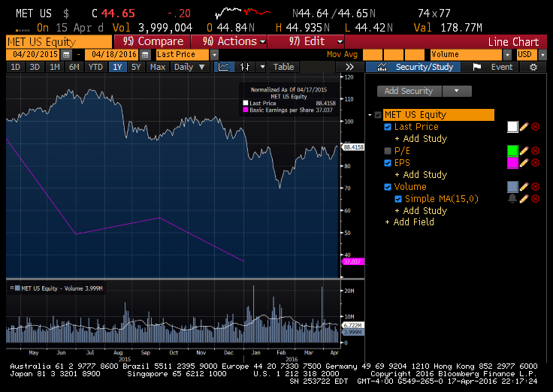Collapse the MET US Equity tree arrow

[370, 115]
